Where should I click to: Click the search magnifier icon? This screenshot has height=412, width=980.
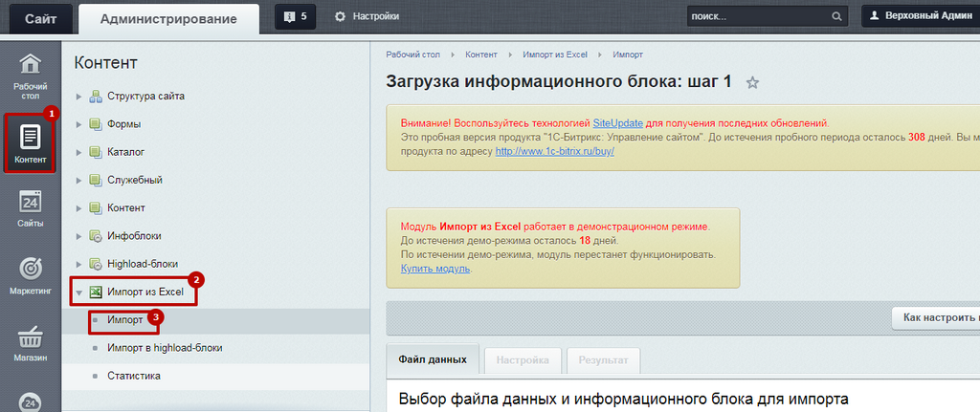(x=836, y=17)
